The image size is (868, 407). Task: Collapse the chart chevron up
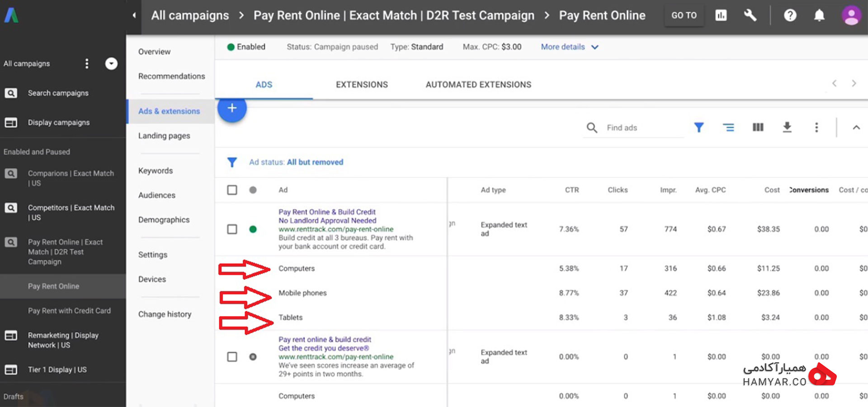tap(856, 128)
